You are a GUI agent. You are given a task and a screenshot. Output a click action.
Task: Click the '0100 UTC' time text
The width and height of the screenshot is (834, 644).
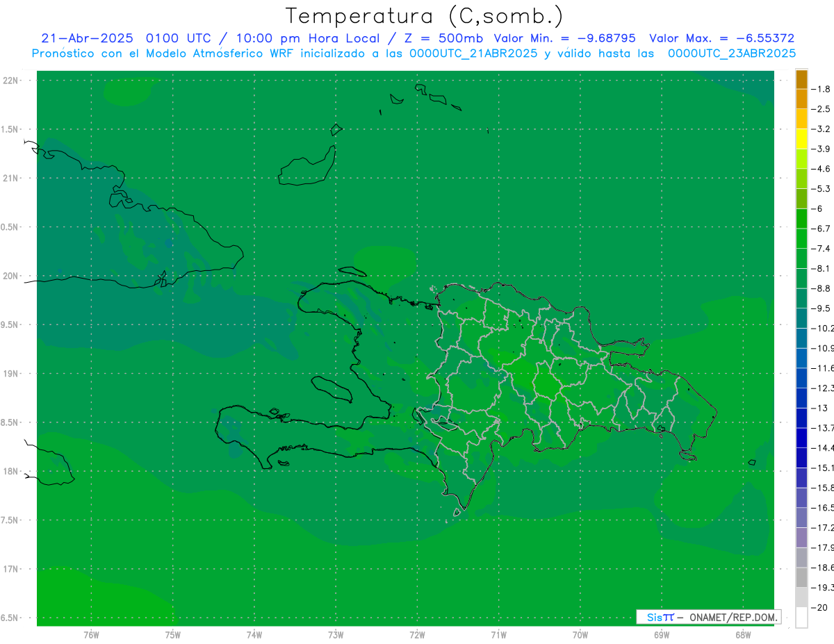(x=177, y=38)
